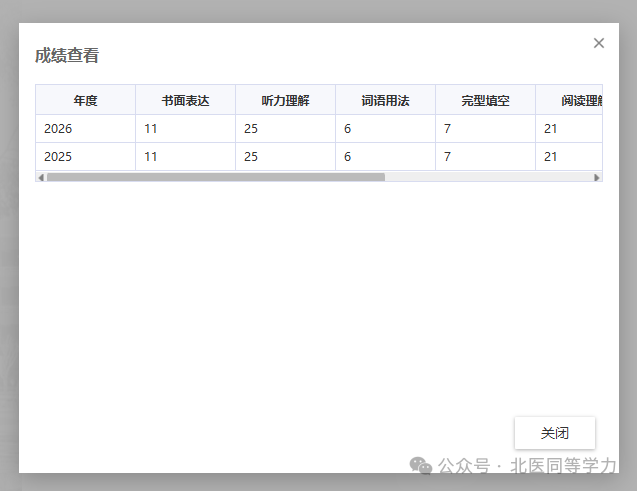Click the 听力理解 column header
The height and width of the screenshot is (491, 637).
[285, 100]
